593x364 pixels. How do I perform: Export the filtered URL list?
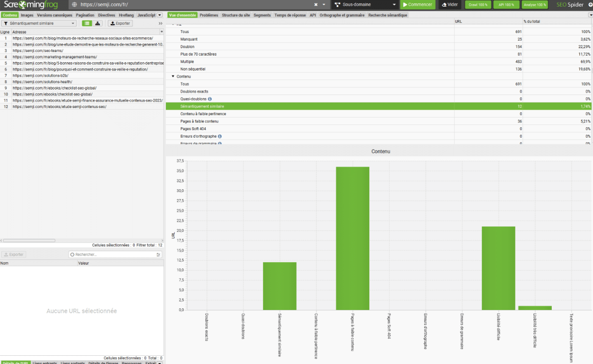(x=120, y=23)
